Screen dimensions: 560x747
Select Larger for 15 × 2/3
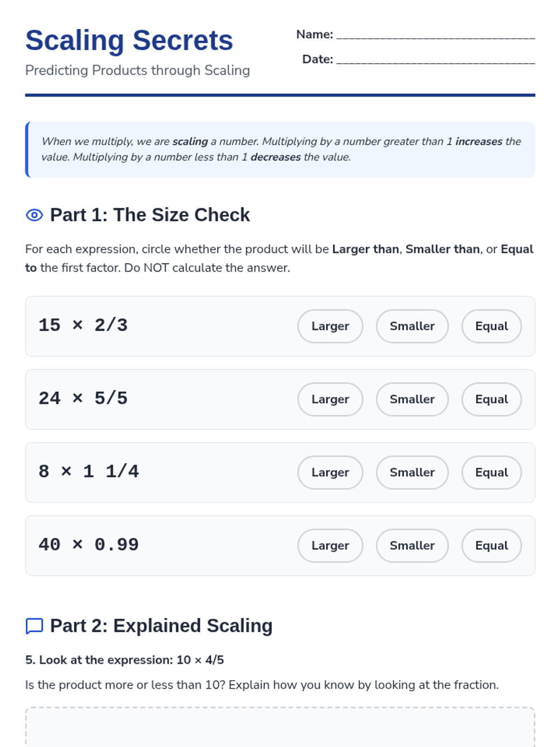tap(330, 326)
